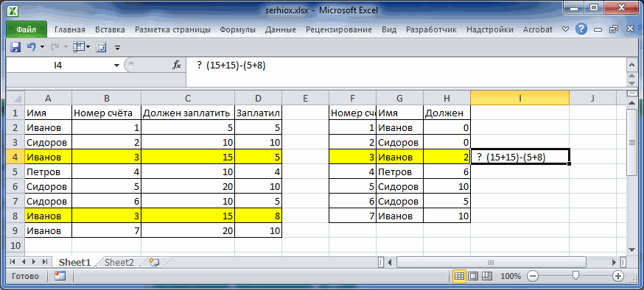Zoom in with the plus button
Image resolution: width=644 pixels, height=290 pixels.
point(617,276)
